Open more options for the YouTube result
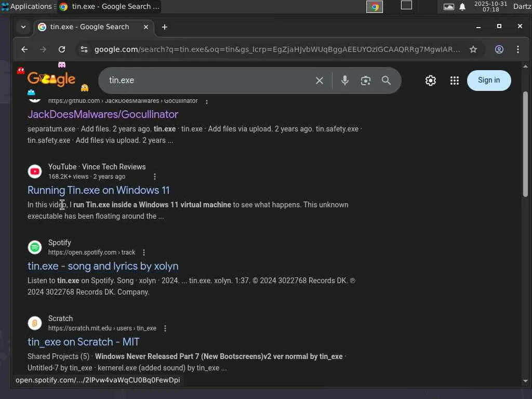This screenshot has width=532, height=399. coord(155,177)
